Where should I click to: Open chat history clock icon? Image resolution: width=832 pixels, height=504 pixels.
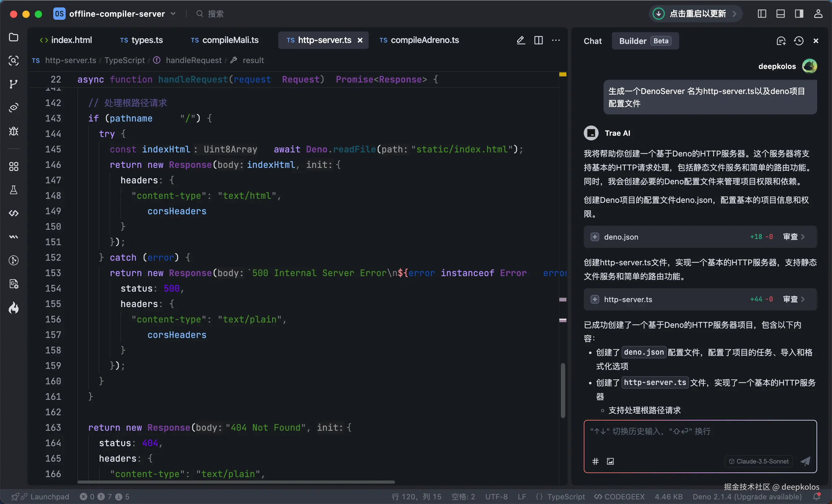[799, 41]
